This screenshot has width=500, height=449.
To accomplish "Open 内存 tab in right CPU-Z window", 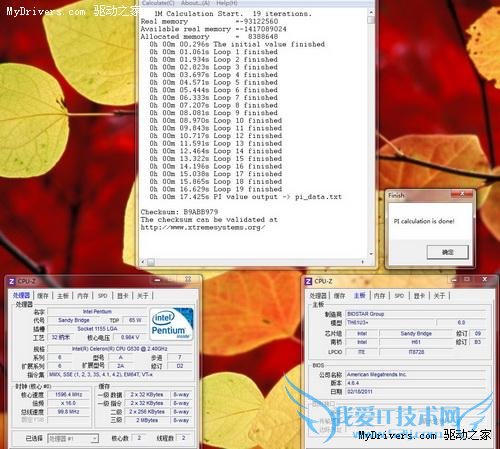I will pyautogui.click(x=379, y=295).
